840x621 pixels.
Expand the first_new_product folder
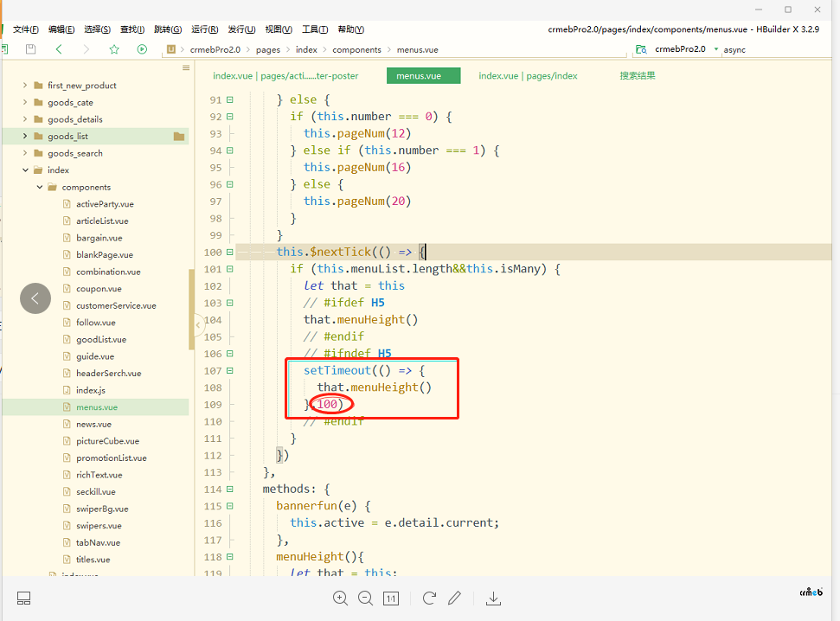tap(26, 86)
